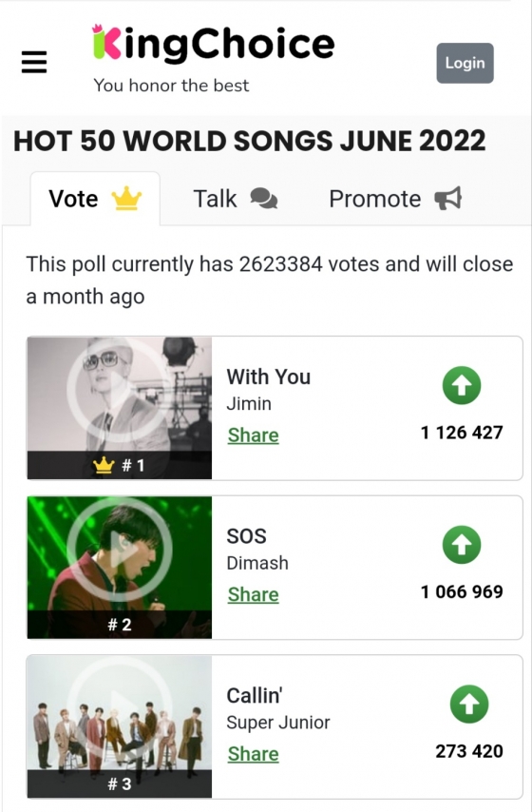532x812 pixels.
Task: Click the #1 rank badge with crown
Action: coord(120,465)
